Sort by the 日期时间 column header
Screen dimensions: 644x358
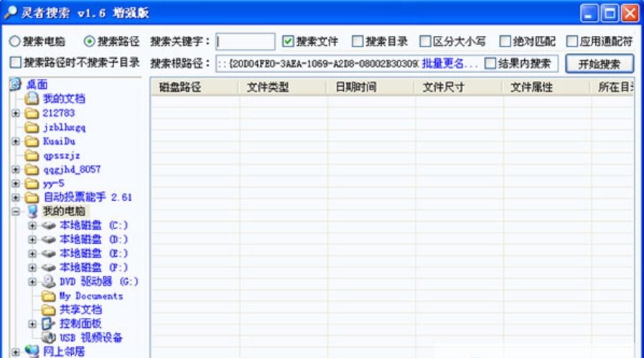[370, 87]
